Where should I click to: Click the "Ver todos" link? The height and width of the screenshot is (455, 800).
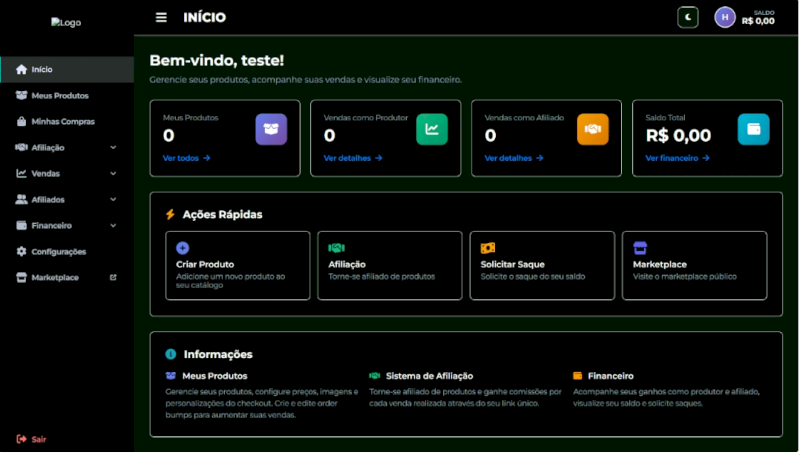pos(186,158)
